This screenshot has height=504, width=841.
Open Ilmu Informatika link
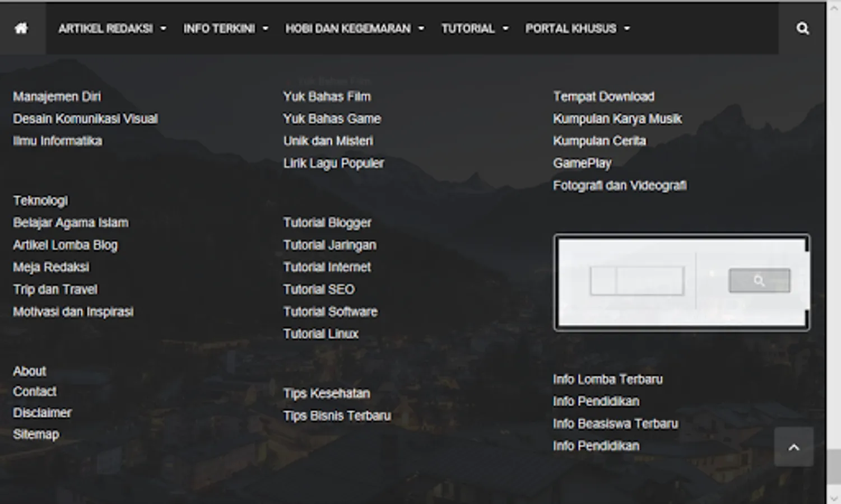[x=58, y=141]
